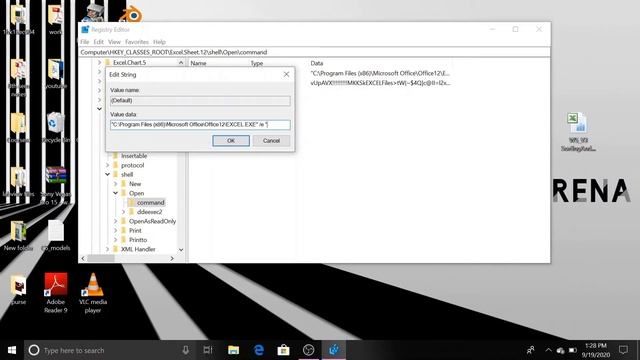The image size is (640, 360).
Task: Click tree horizontal scroll left arrow
Action: 83,258
